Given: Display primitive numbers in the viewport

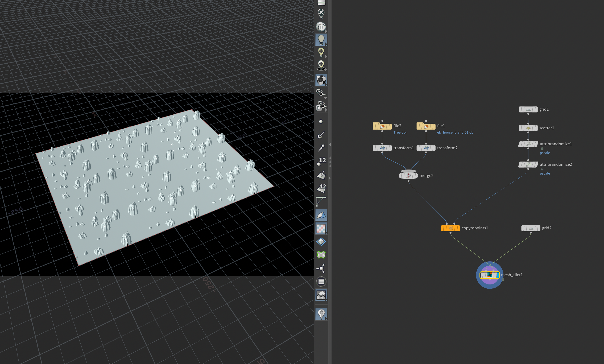Looking at the screenshot, I should (x=321, y=188).
